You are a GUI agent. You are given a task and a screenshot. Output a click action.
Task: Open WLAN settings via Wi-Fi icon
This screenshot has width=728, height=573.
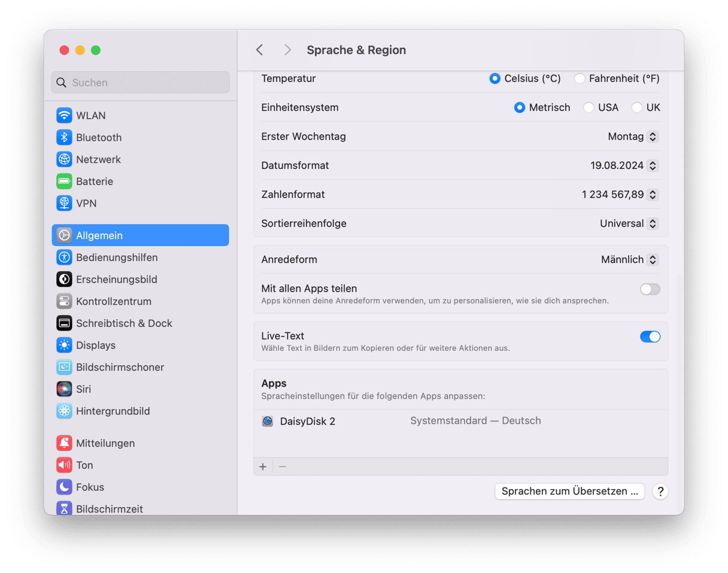point(64,116)
